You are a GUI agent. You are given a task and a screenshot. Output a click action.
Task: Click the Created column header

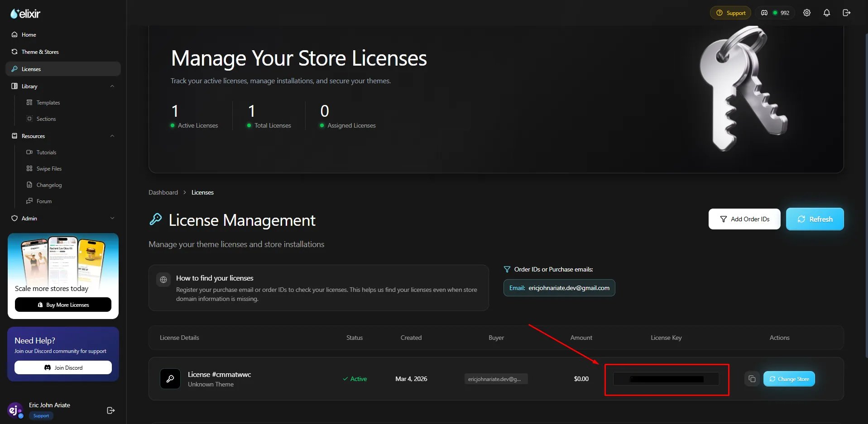411,338
